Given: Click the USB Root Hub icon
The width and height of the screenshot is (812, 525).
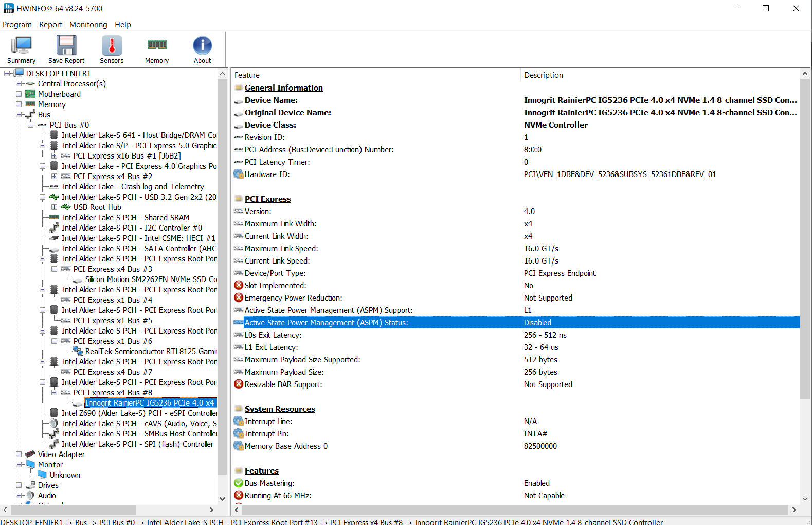Looking at the screenshot, I should point(66,207).
